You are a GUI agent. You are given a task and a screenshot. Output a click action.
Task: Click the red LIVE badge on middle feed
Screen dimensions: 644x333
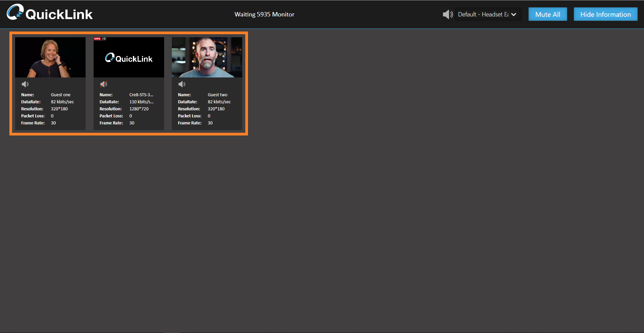(x=97, y=39)
